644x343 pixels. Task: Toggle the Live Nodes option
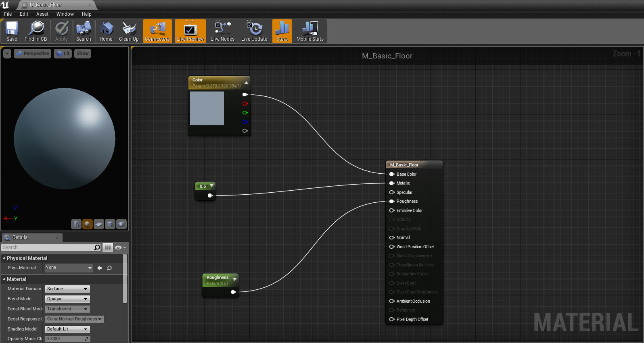[222, 31]
